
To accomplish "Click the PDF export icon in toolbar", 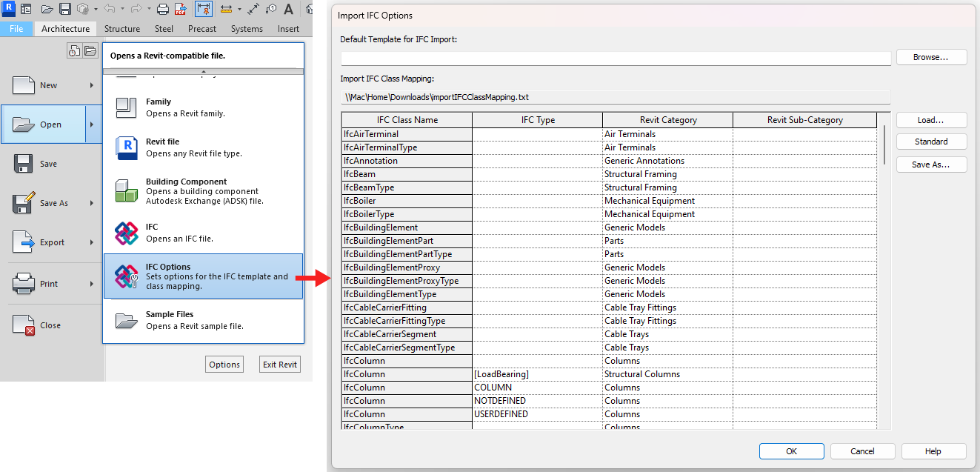I will (x=180, y=10).
